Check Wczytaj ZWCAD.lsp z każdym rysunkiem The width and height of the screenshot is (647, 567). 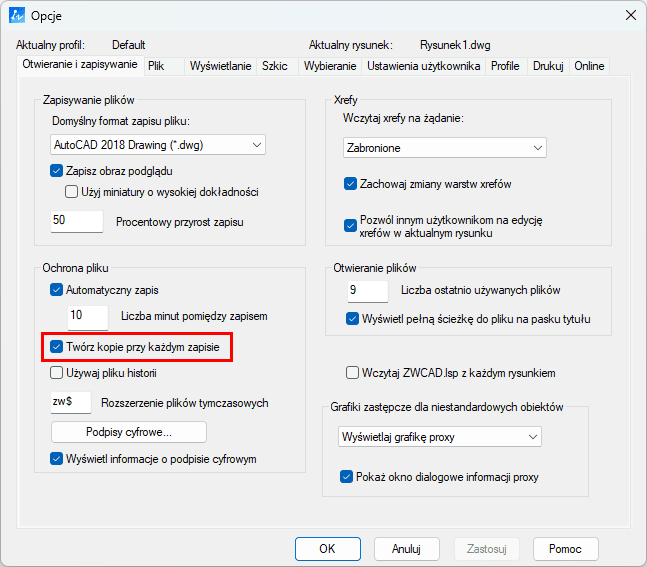(x=352, y=373)
